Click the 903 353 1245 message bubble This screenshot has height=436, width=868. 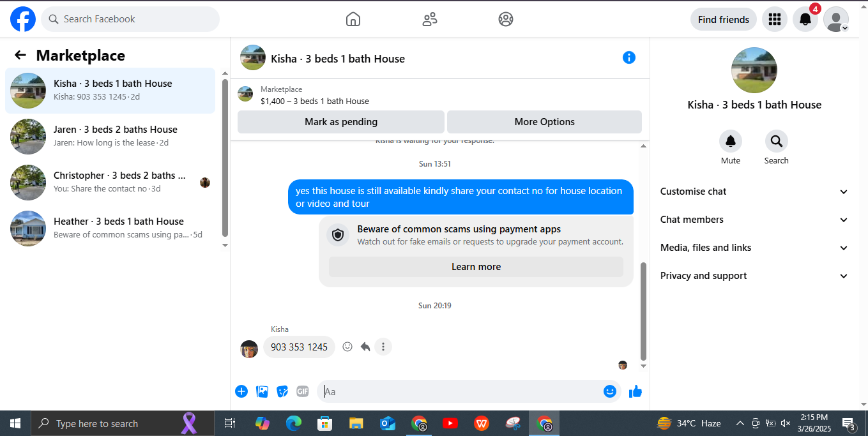click(299, 347)
